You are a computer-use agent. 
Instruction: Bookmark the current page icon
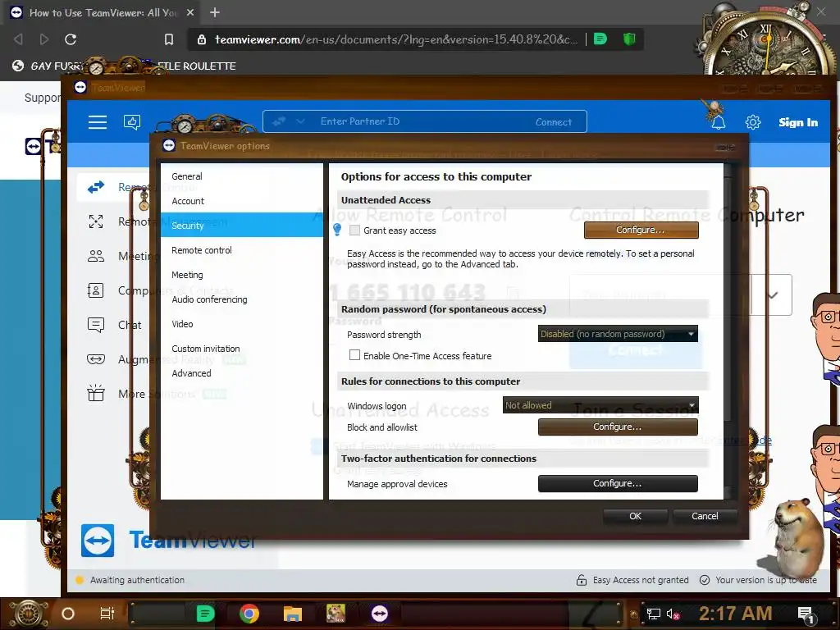point(169,39)
